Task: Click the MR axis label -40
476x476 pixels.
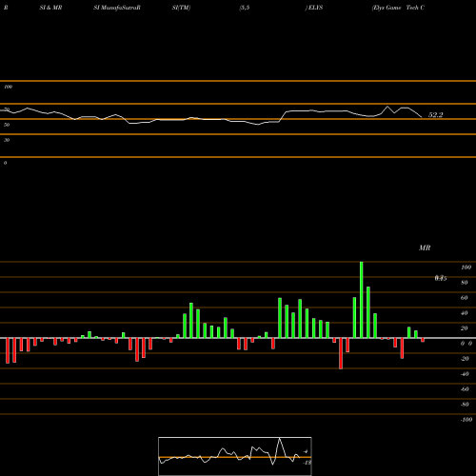Action: tap(465, 374)
